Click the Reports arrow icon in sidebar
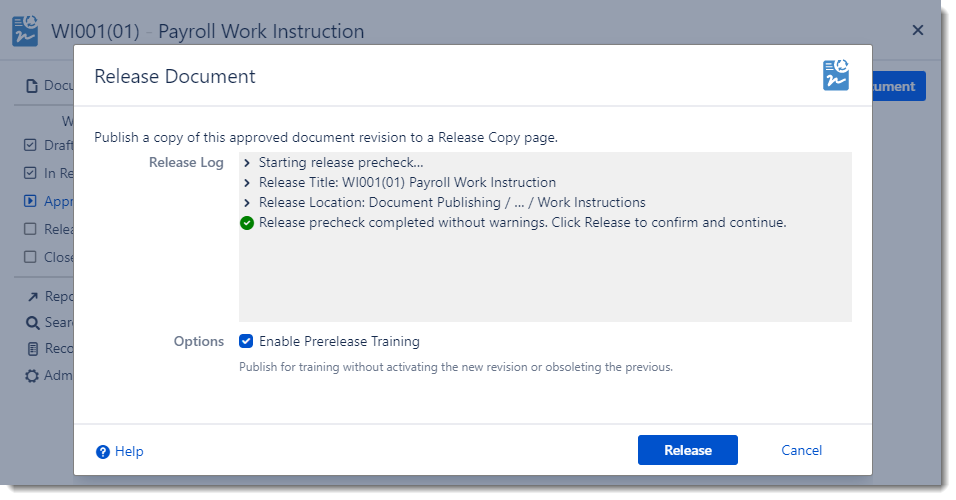 32,297
